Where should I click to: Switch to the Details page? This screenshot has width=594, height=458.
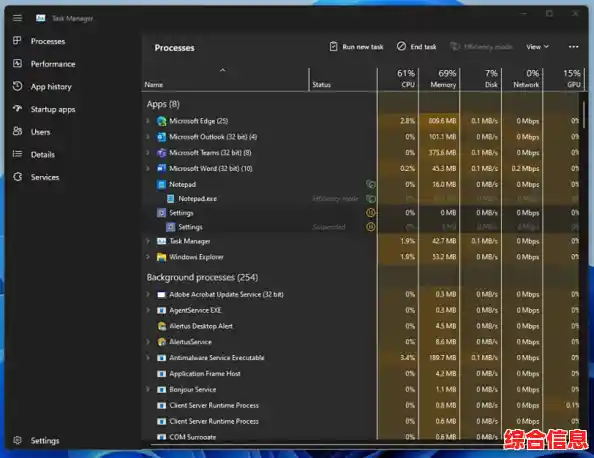[x=42, y=154]
